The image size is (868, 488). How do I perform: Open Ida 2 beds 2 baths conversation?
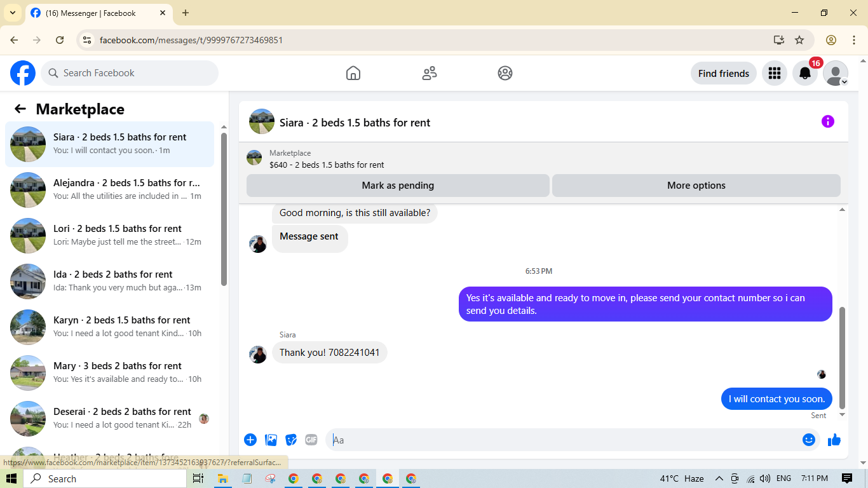109,281
